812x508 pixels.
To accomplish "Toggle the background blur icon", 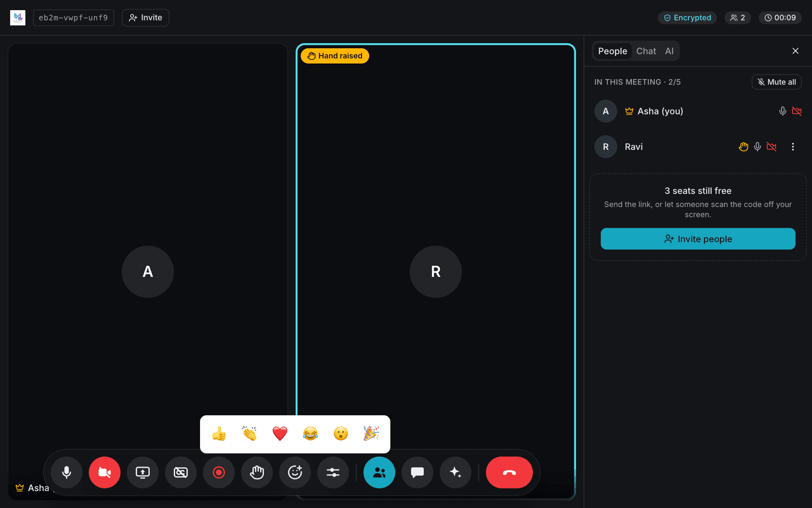I will pyautogui.click(x=181, y=472).
